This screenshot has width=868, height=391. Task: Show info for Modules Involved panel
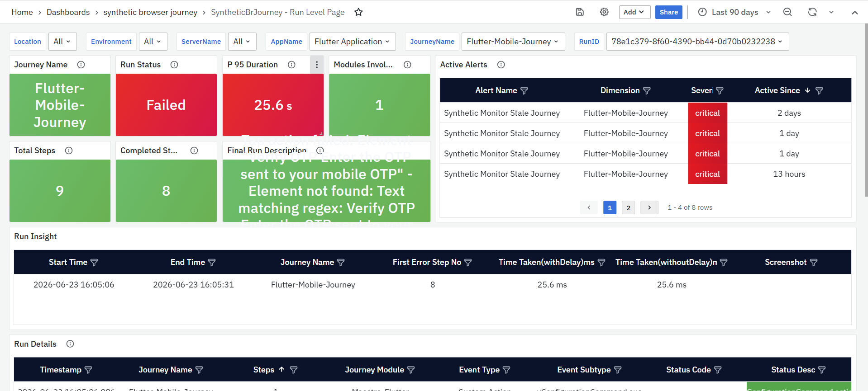[407, 65]
